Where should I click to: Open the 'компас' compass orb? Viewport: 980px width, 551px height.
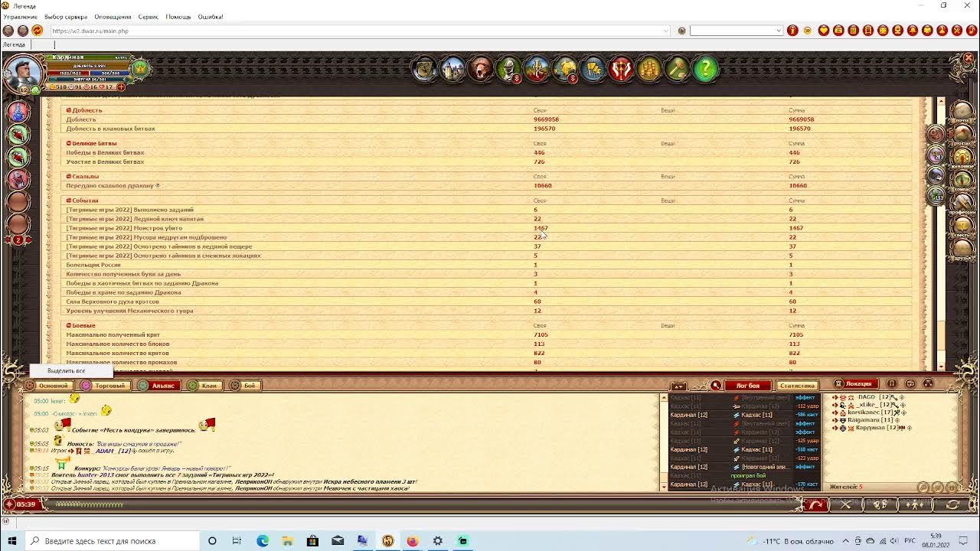click(x=962, y=181)
